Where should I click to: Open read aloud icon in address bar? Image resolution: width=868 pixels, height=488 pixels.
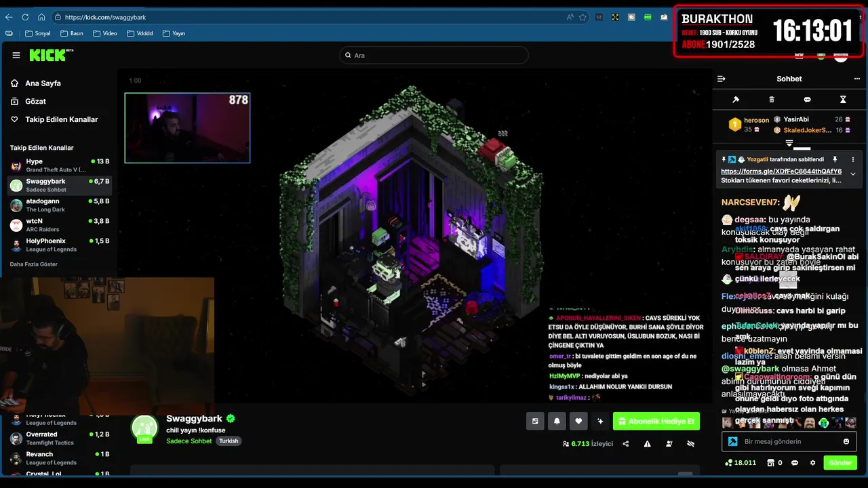point(570,17)
